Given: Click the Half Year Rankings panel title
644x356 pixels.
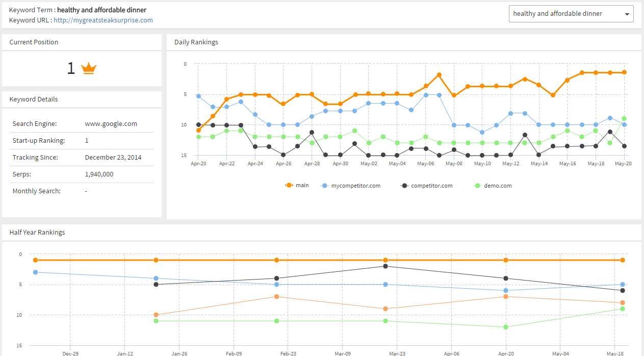Looking at the screenshot, I should click(37, 233).
